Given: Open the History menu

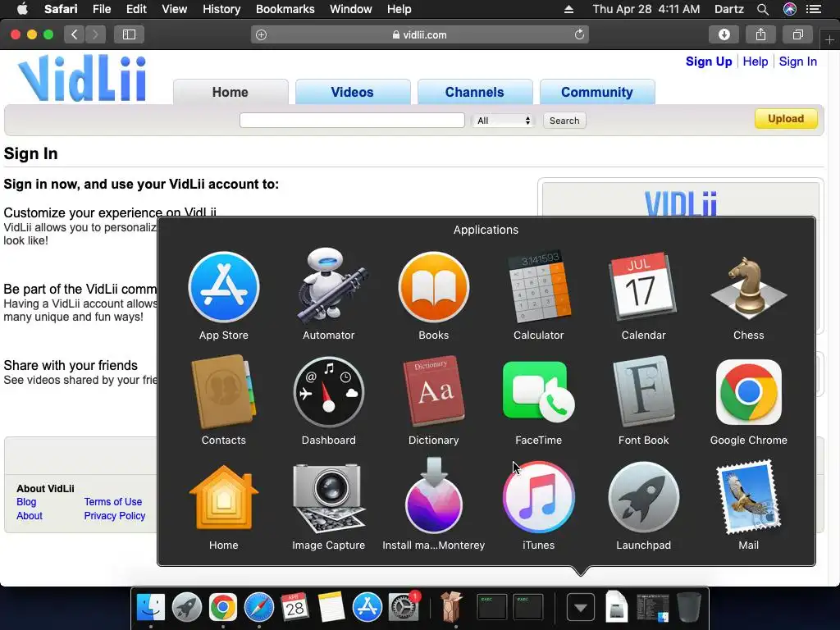Looking at the screenshot, I should coord(221,9).
